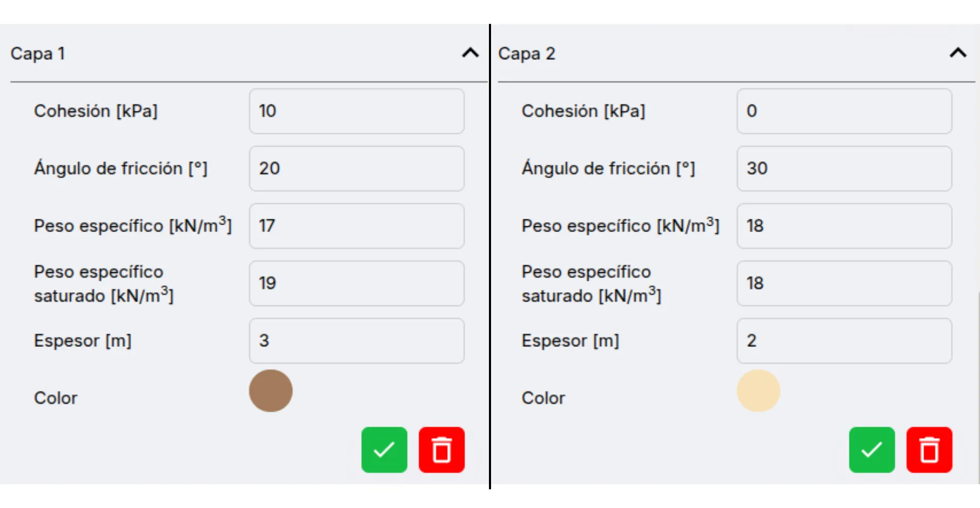
Task: Click the Capa 2 Cohesión input field
Action: pos(844,111)
